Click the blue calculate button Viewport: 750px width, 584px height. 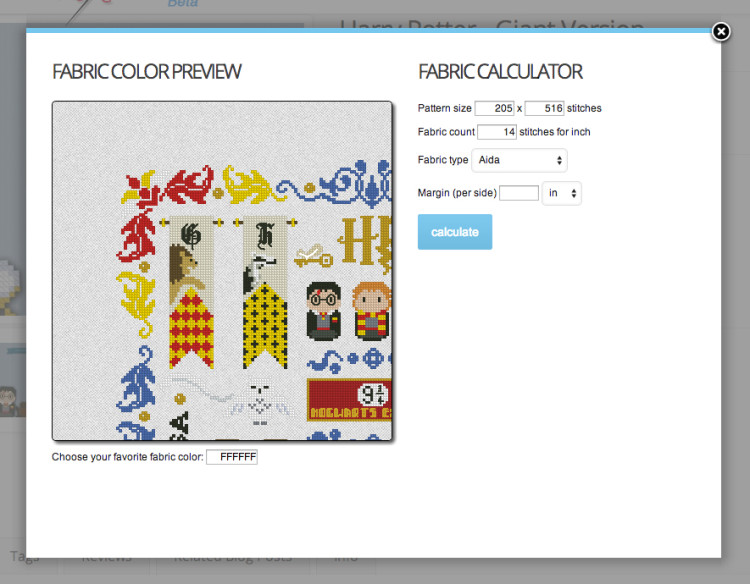tap(455, 232)
